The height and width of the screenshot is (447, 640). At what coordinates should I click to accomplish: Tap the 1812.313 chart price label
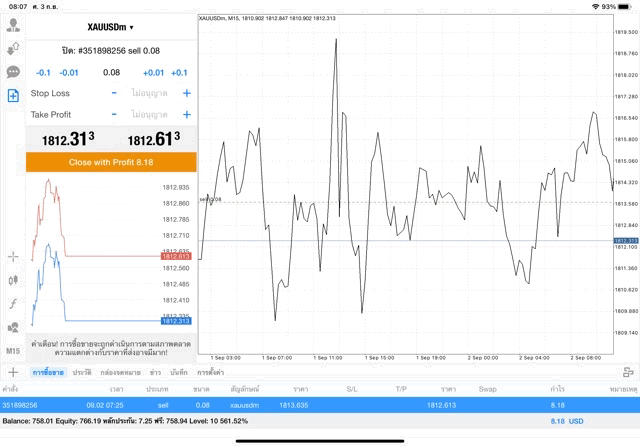pyautogui.click(x=626, y=241)
